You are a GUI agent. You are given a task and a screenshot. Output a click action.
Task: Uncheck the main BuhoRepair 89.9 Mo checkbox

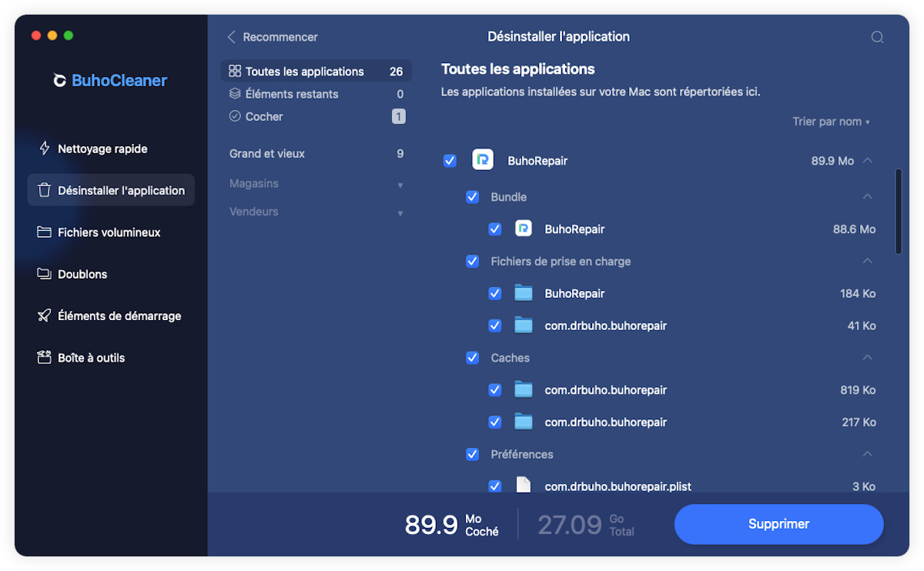point(450,161)
